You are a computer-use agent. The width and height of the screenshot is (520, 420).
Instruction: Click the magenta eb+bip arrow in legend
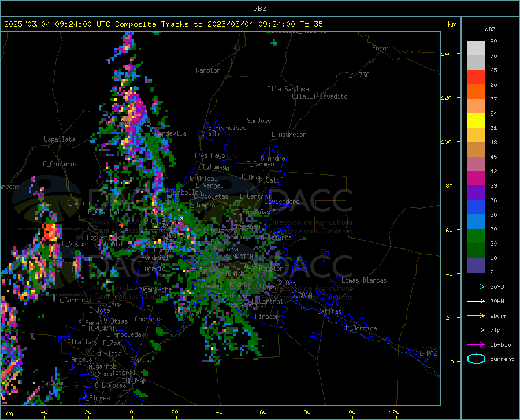click(476, 345)
